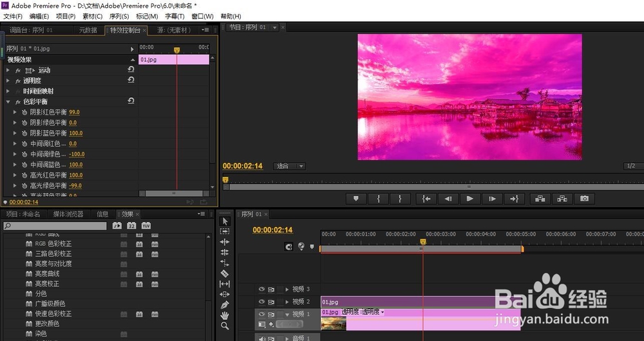Select the Selection arrow tool
Screen dimensions: 644x341
[225, 221]
